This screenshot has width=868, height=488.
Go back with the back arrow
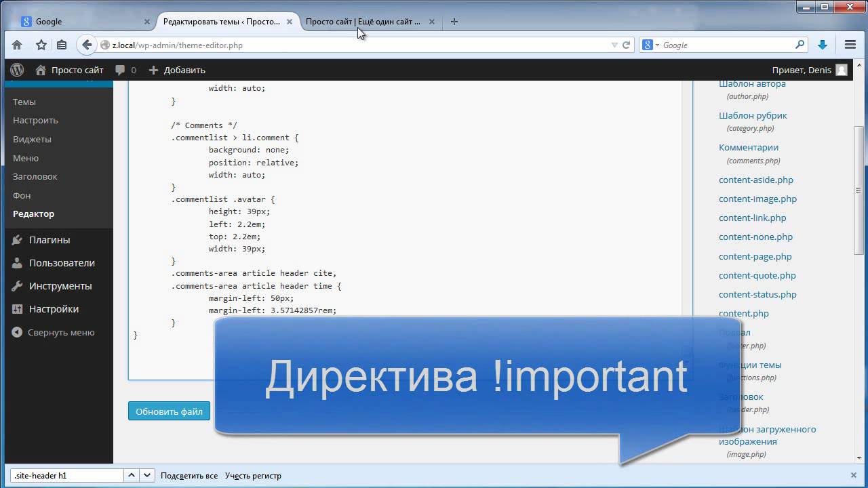pyautogui.click(x=86, y=45)
